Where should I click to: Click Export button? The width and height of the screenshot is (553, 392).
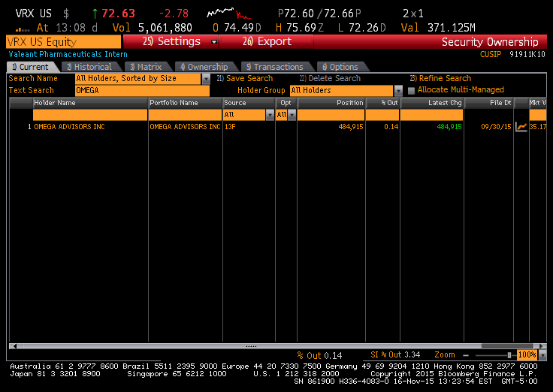coord(267,41)
